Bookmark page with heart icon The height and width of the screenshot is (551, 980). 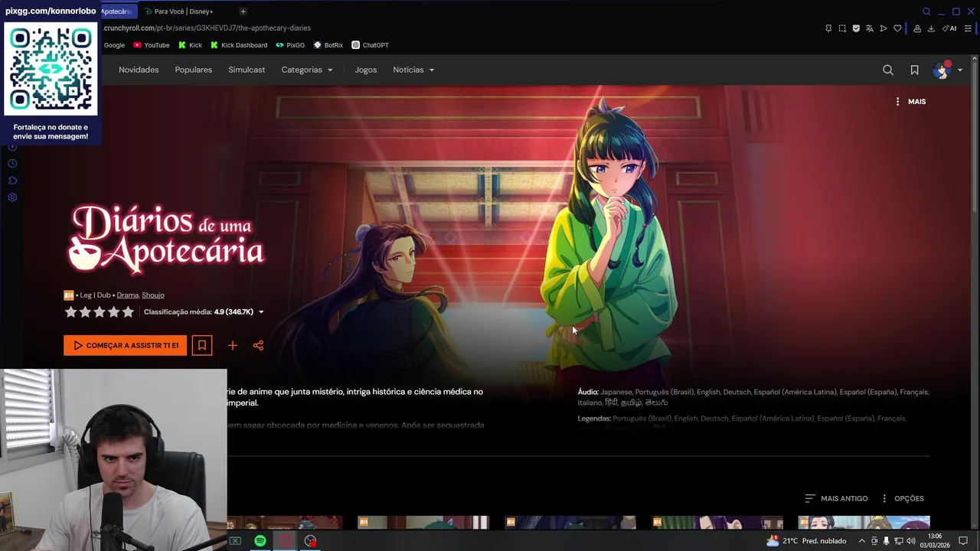[x=897, y=28]
